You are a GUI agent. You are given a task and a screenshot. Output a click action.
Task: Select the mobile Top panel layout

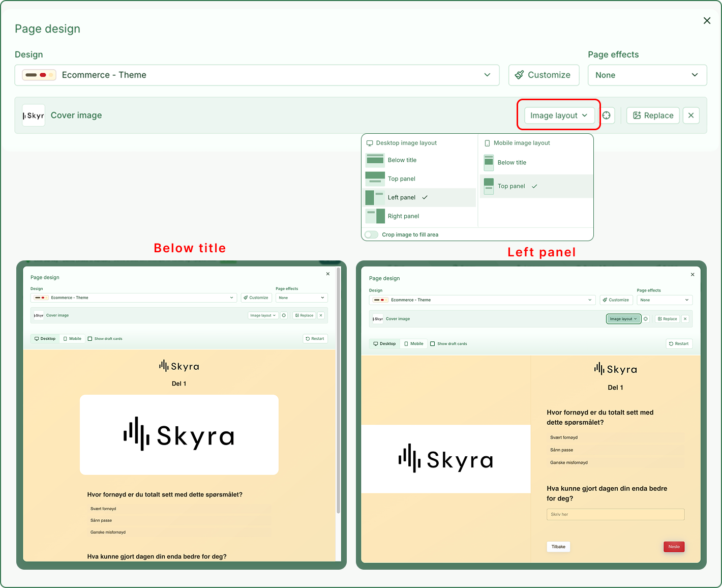tap(536, 186)
